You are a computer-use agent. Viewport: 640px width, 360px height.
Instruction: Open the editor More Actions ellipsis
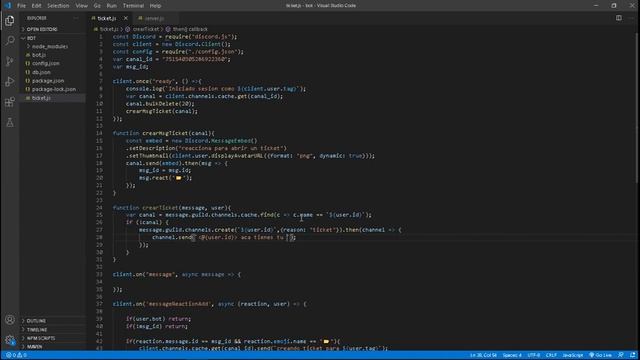(631, 18)
